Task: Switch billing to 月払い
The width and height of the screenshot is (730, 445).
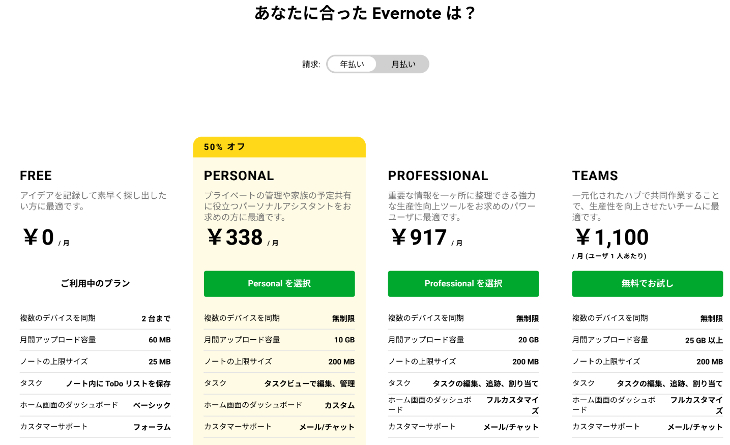Action: 403,64
